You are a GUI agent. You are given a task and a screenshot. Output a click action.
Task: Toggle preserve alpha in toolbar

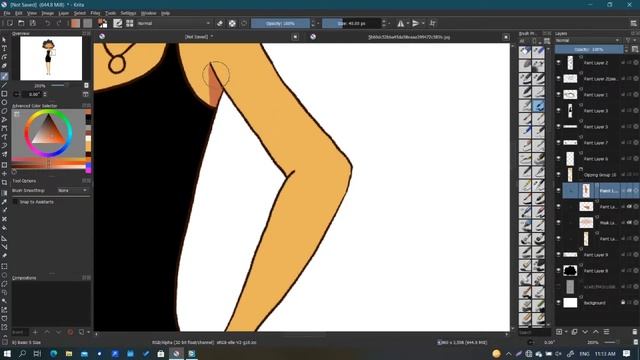[x=232, y=23]
